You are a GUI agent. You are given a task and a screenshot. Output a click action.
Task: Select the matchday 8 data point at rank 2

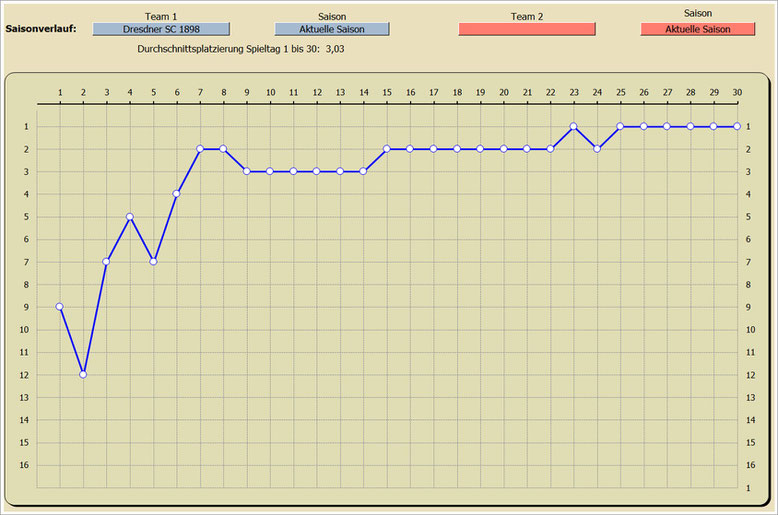coord(223,148)
